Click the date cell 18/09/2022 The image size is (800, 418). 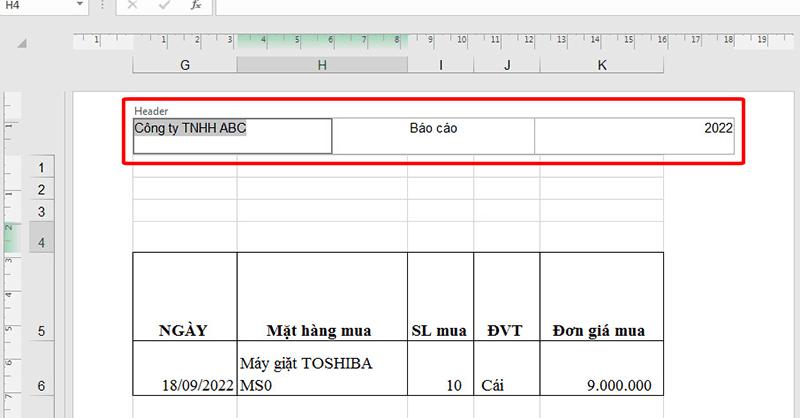pyautogui.click(x=185, y=368)
